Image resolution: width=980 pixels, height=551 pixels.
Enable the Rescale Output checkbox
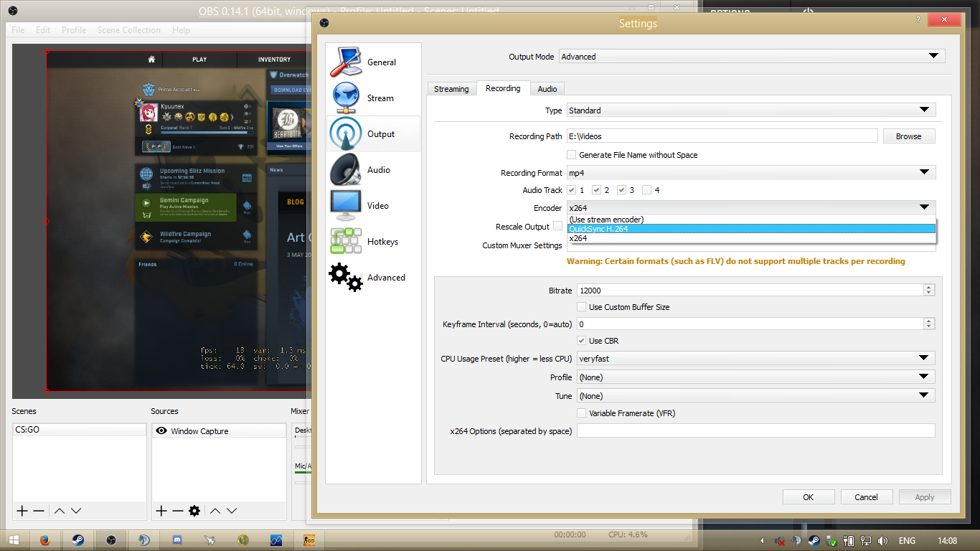click(x=557, y=227)
